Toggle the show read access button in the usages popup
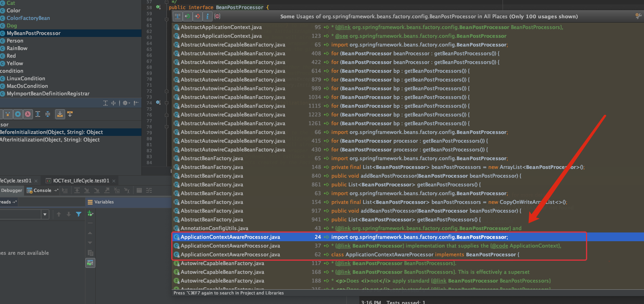The height and width of the screenshot is (304, 644). click(x=188, y=16)
